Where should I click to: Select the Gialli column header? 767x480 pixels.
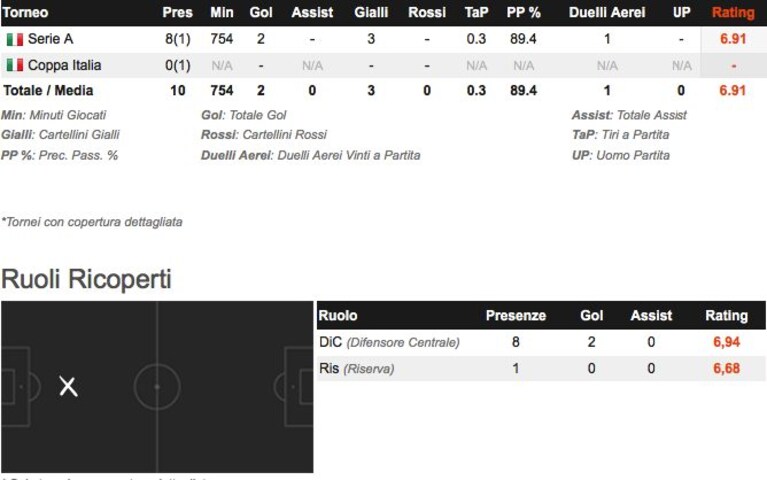click(371, 12)
